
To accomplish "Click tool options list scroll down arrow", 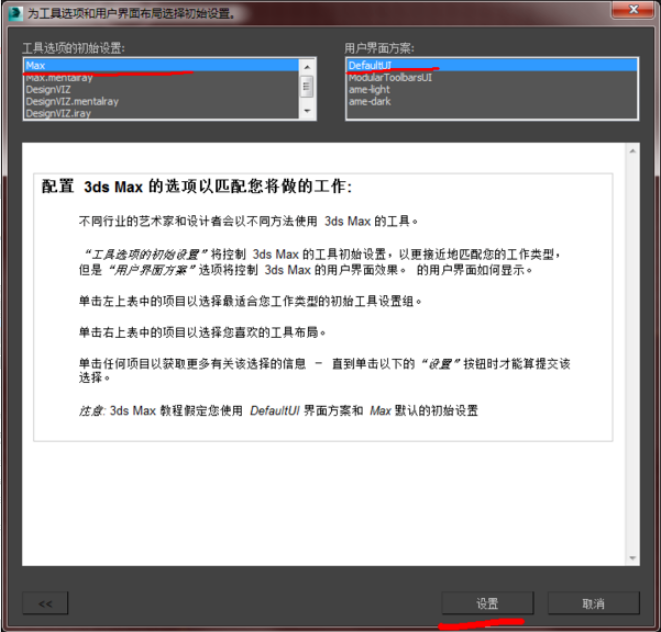I will [307, 111].
